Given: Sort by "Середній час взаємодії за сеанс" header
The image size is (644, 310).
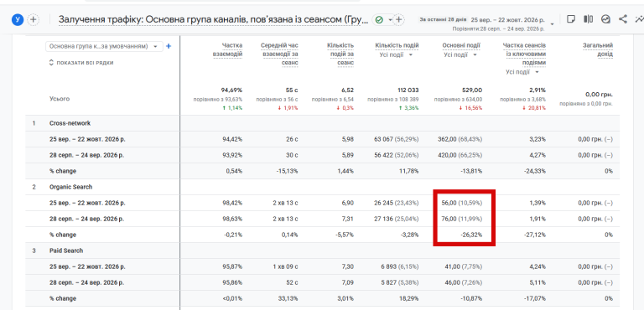Looking at the screenshot, I should (x=279, y=54).
